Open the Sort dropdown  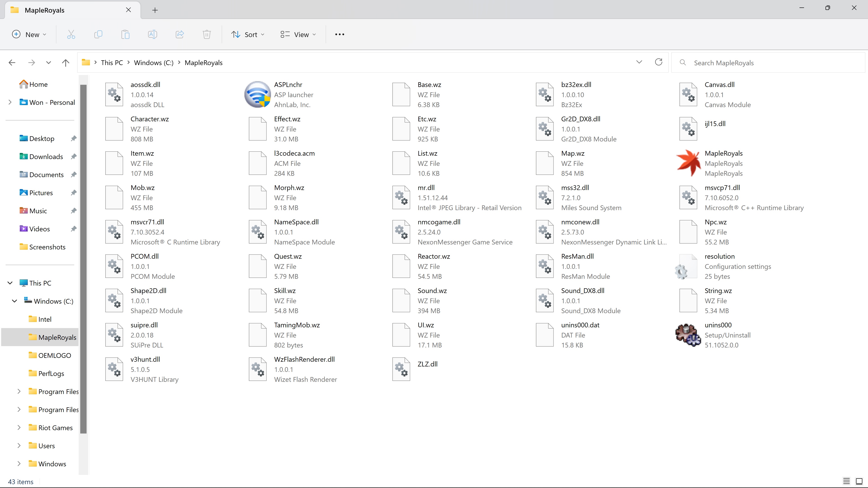[248, 34]
